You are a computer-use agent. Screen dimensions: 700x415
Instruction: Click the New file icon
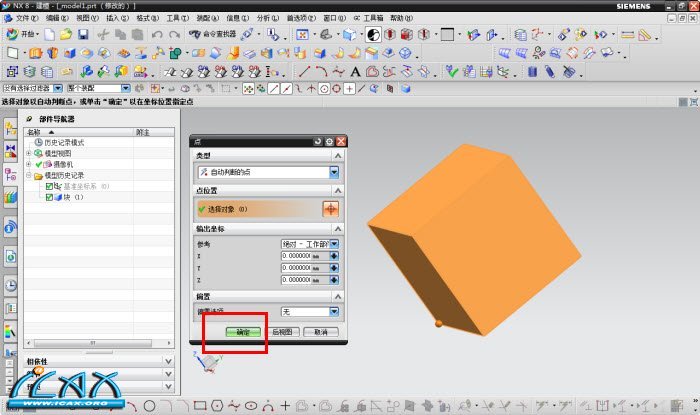49,35
